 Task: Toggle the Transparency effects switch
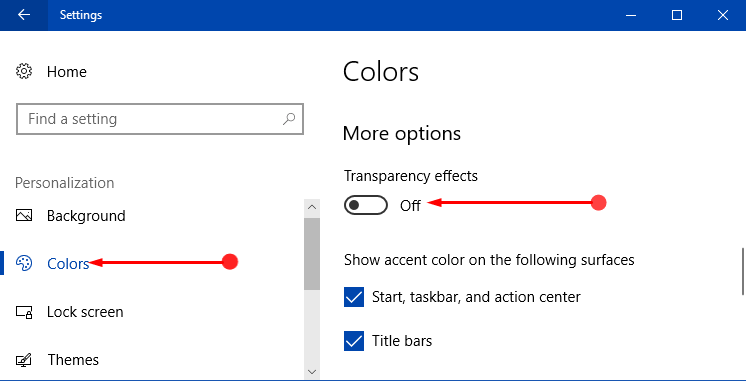pos(366,205)
